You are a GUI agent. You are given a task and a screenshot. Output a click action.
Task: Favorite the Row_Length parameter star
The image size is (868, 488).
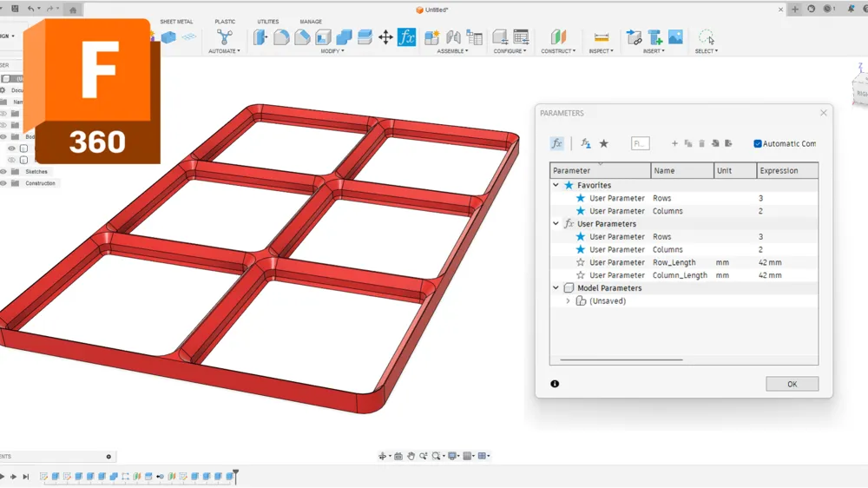pos(580,262)
